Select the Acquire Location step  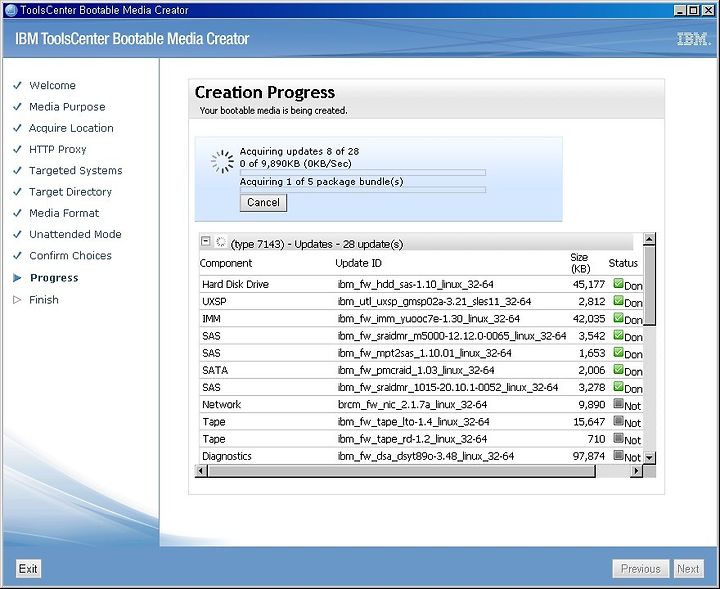pos(71,128)
